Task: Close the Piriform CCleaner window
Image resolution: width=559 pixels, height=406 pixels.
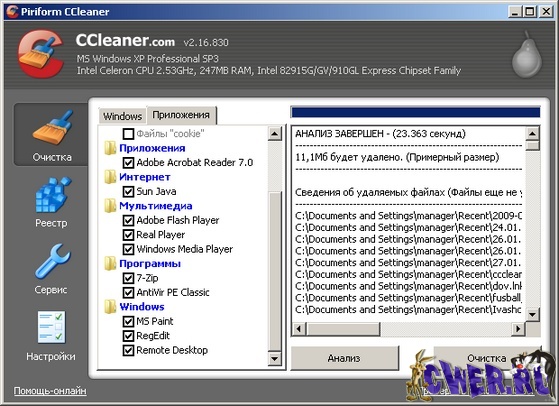Action: (x=547, y=12)
